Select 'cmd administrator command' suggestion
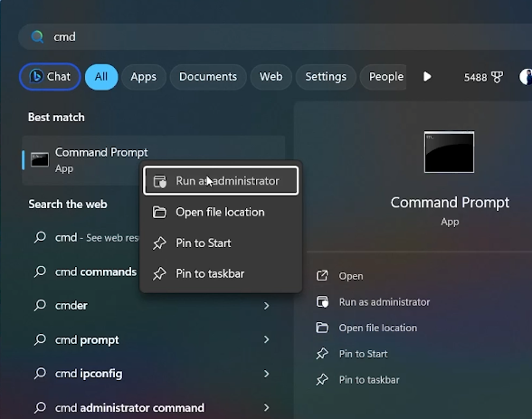 pos(153,407)
